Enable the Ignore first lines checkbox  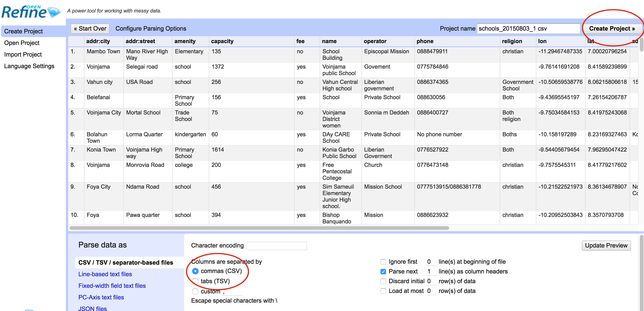[383, 262]
